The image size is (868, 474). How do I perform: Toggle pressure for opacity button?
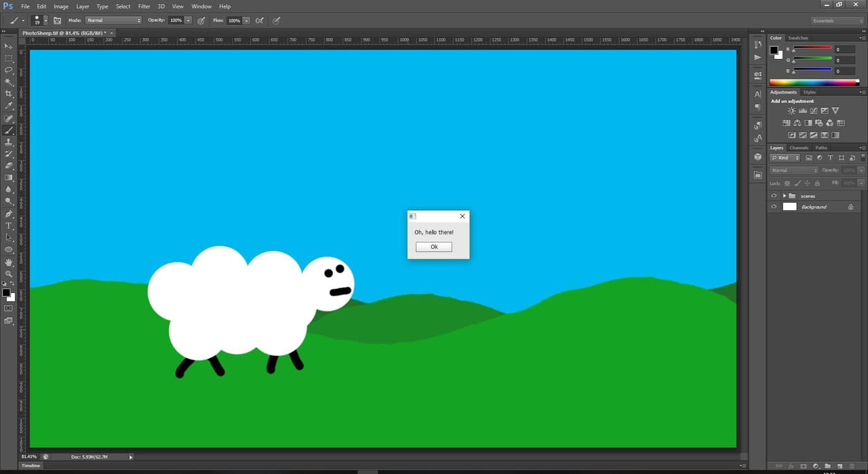201,20
